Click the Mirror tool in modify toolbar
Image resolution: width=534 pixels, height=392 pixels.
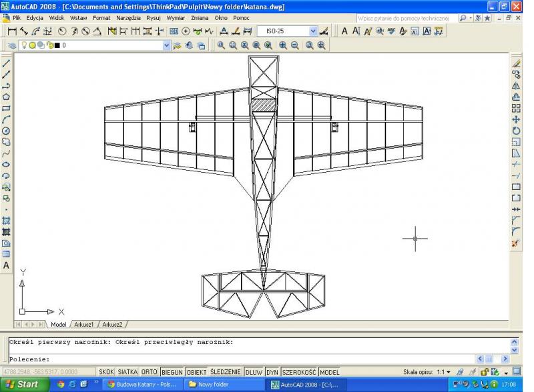tap(515, 85)
